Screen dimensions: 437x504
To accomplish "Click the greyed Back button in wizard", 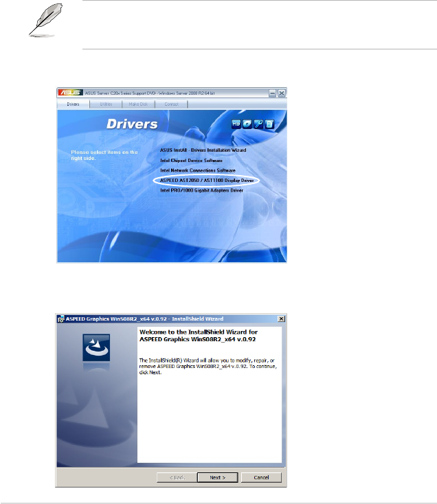I will point(177,477).
